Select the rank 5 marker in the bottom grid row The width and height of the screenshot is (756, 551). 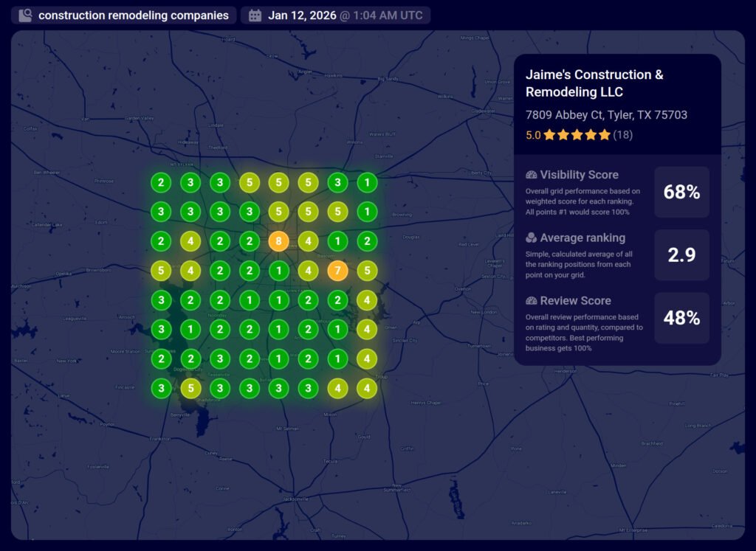(x=190, y=387)
